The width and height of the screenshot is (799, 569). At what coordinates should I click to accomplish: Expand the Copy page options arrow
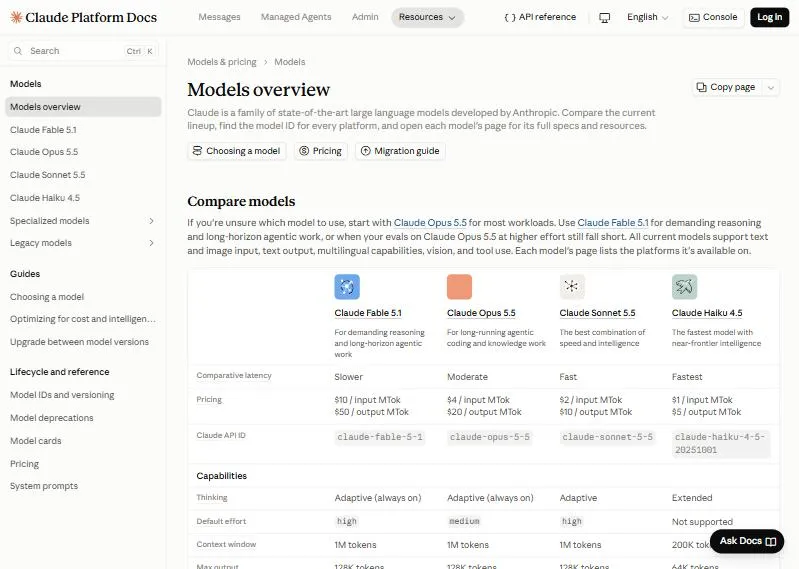pyautogui.click(x=771, y=88)
